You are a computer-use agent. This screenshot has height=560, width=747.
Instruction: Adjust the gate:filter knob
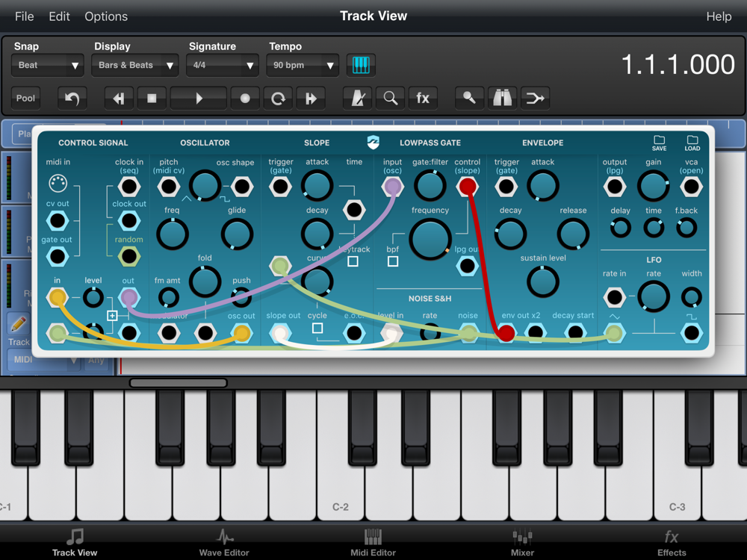click(430, 186)
